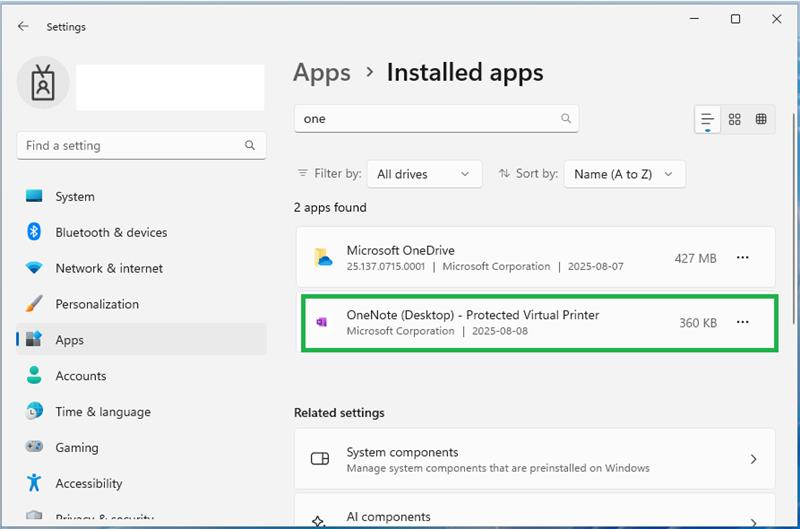Image resolution: width=800 pixels, height=529 pixels.
Task: Minimize the Settings window
Action: click(694, 19)
